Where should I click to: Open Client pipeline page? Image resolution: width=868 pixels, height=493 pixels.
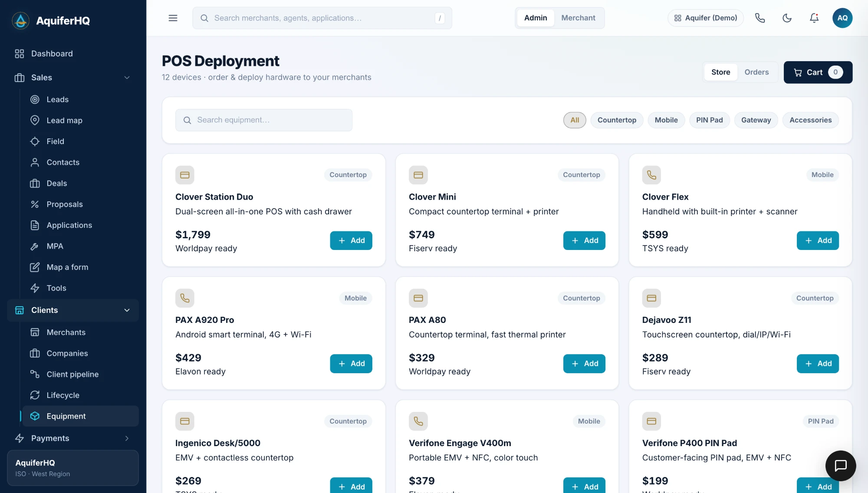[x=81, y=374]
